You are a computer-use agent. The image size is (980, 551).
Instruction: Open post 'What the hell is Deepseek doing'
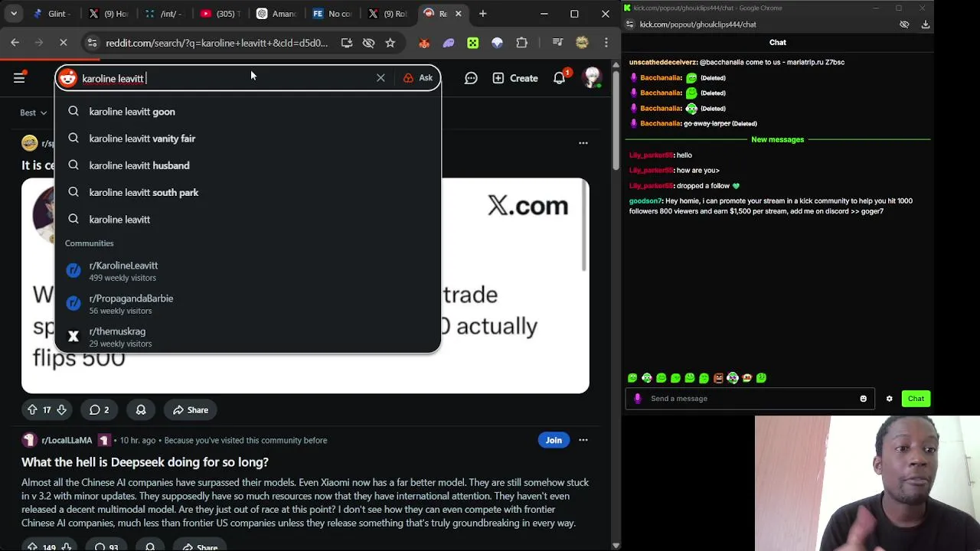[145, 462]
